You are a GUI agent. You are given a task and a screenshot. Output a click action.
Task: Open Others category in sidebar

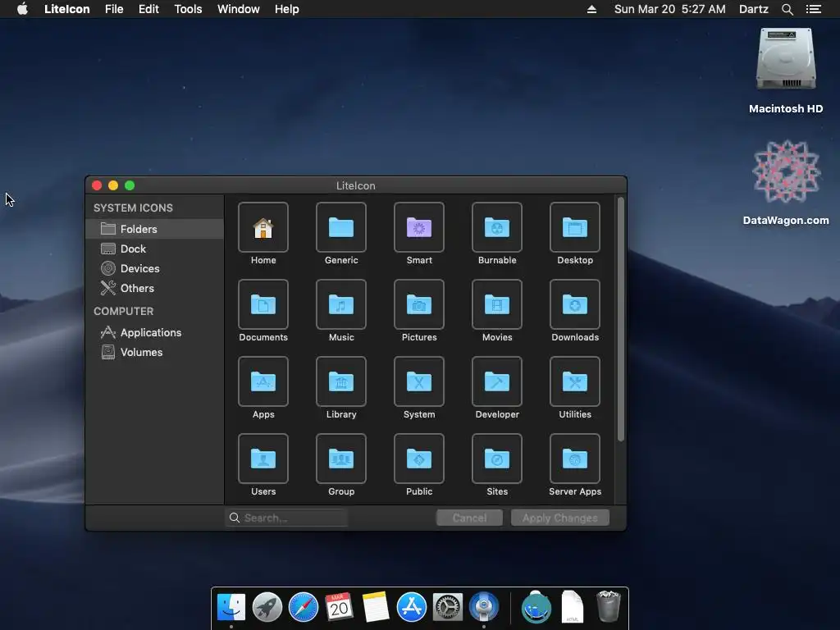(154, 288)
